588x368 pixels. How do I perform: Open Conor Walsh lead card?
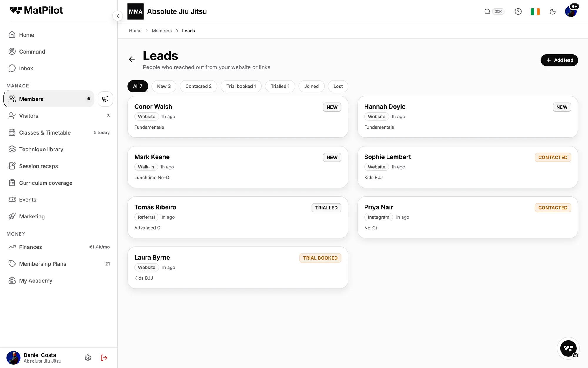238,117
